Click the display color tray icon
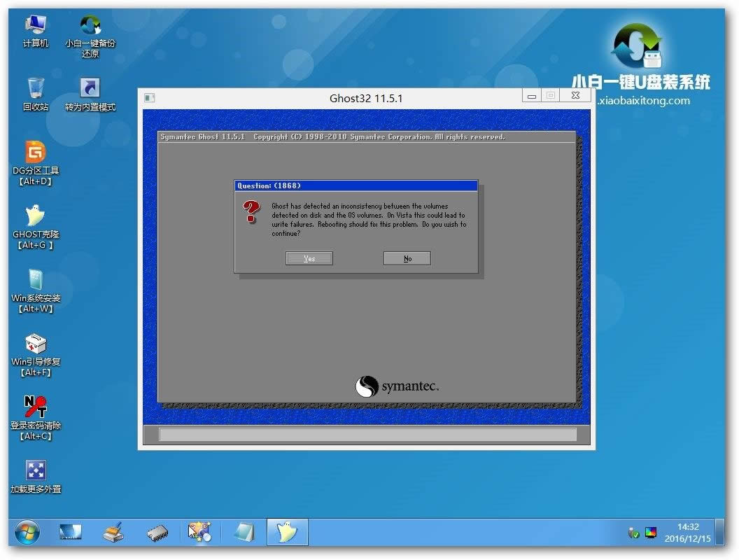Image resolution: width=739 pixels, height=560 pixels. pyautogui.click(x=652, y=532)
